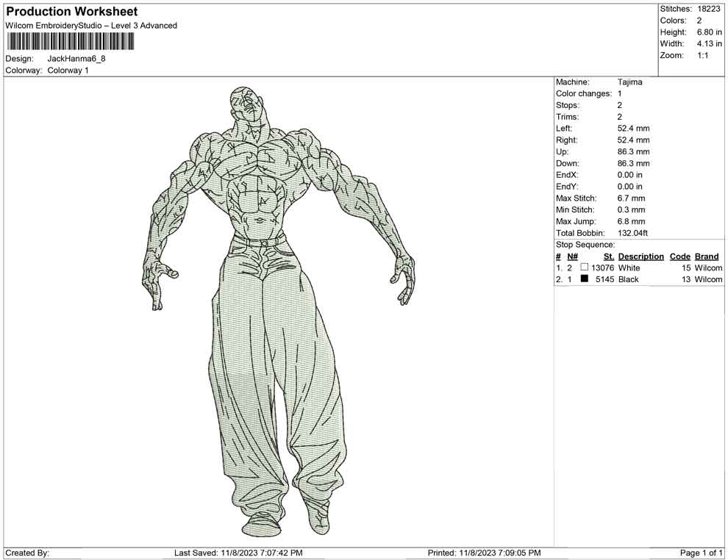The image size is (728, 560).
Task: Click the N# column header
Action: click(572, 256)
